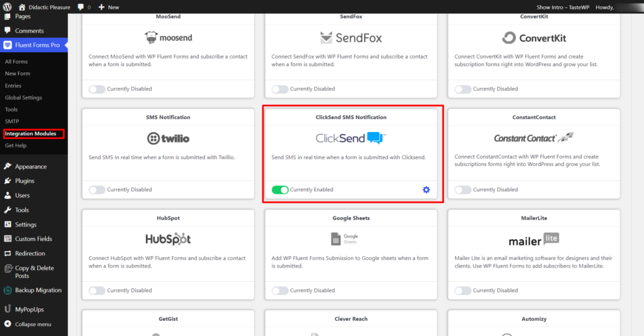Enable the ConvertKit integration toggle
The height and width of the screenshot is (336, 644).
[463, 89]
